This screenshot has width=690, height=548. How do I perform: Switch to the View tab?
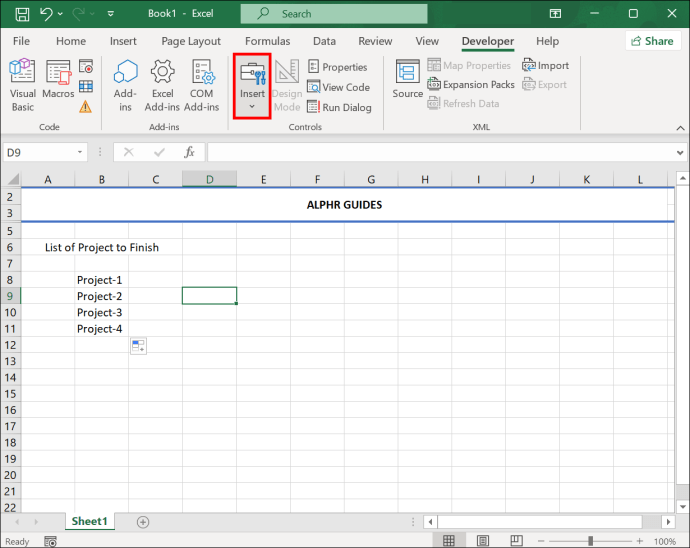point(427,41)
